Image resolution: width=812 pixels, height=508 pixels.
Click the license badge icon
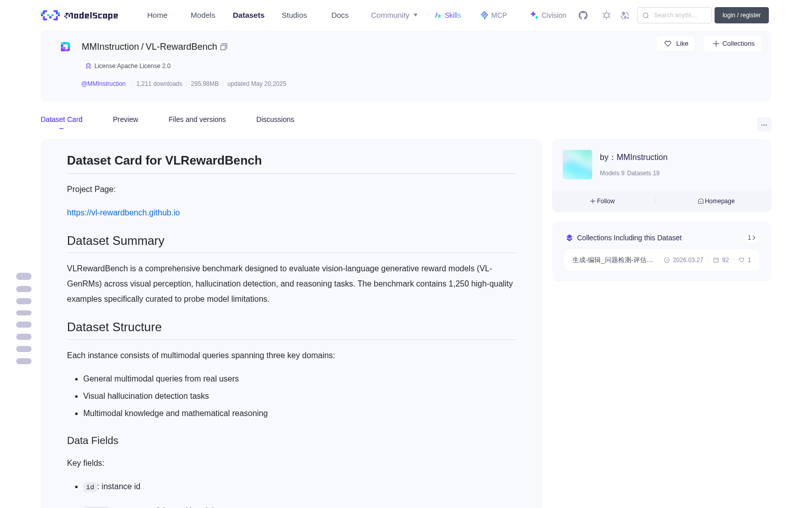click(x=88, y=66)
